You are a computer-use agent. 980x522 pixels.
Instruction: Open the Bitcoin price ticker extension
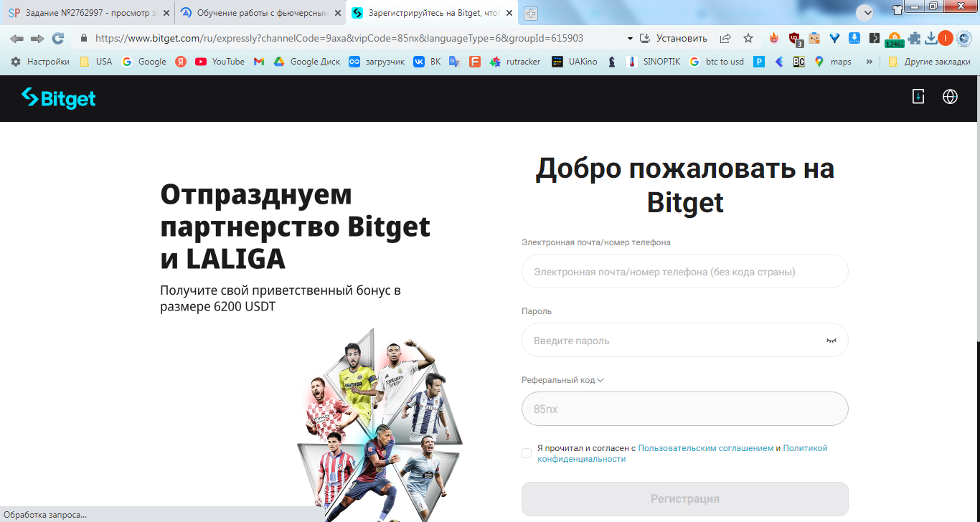pyautogui.click(x=895, y=40)
